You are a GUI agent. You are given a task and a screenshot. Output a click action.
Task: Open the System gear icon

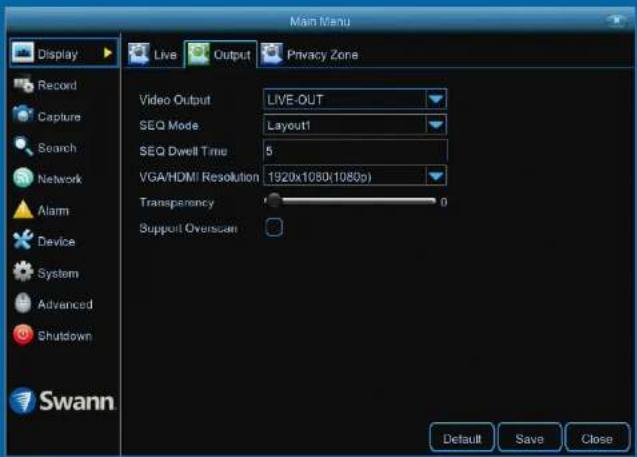pyautogui.click(x=23, y=271)
